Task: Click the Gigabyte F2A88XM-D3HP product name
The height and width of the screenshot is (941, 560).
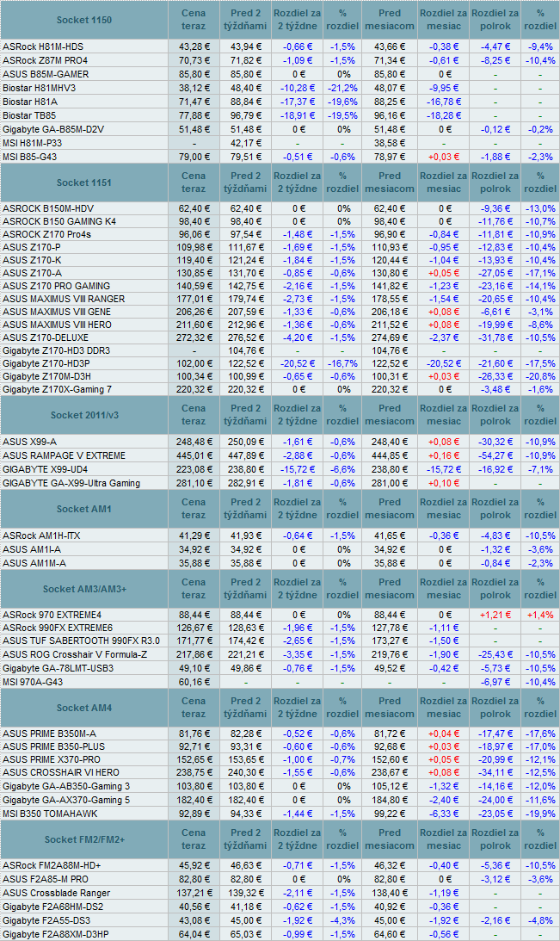Action: (x=56, y=934)
